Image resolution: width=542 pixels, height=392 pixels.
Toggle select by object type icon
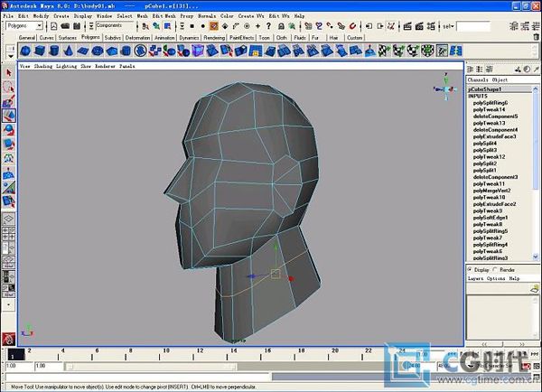156,26
